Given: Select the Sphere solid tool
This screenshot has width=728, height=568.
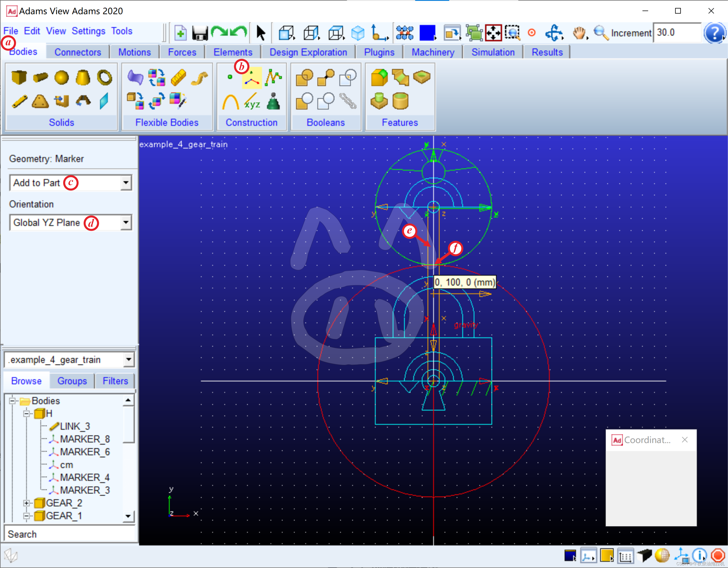Looking at the screenshot, I should [62, 78].
